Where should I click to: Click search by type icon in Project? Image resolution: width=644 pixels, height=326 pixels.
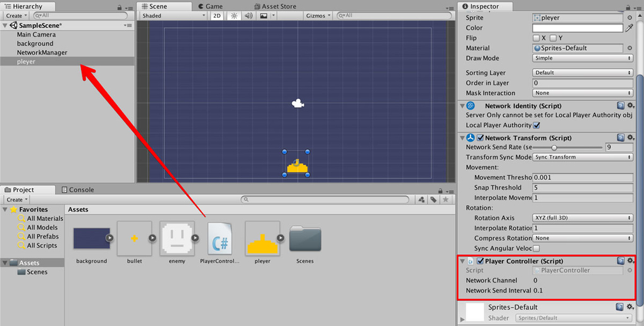tap(421, 200)
